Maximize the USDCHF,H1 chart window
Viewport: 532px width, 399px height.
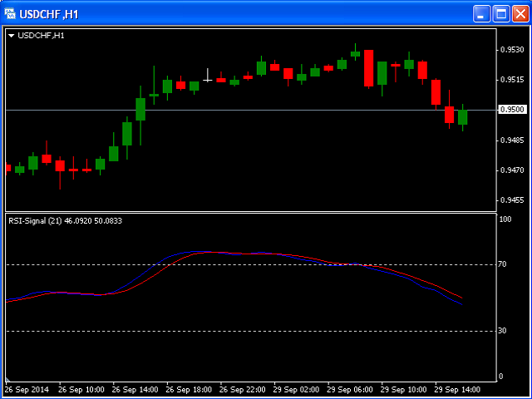(x=501, y=13)
